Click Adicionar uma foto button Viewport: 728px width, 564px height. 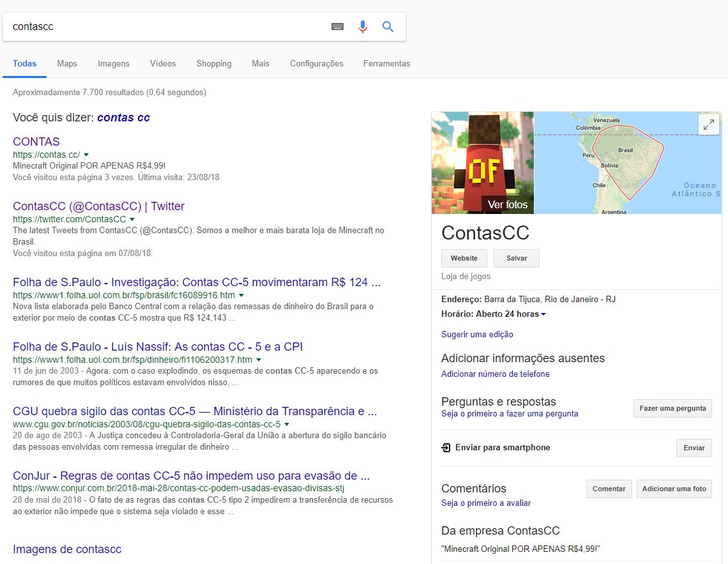point(674,489)
